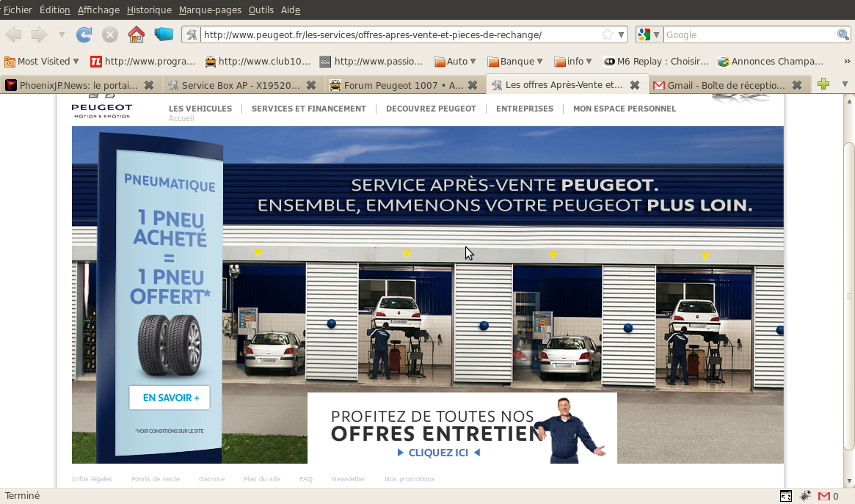Click the fullscreen icon in status bar
The height and width of the screenshot is (504, 855).
pos(786,496)
